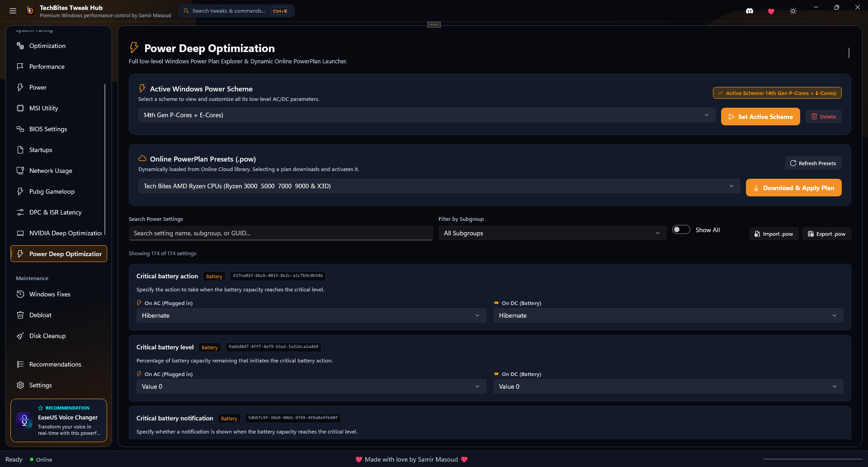Go to the Debloat page
The image size is (868, 467).
59,315
